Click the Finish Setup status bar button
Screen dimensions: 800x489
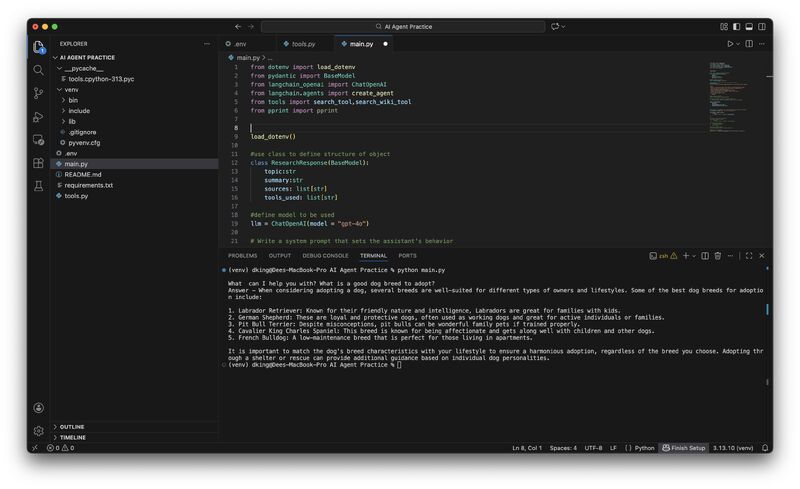coord(684,448)
